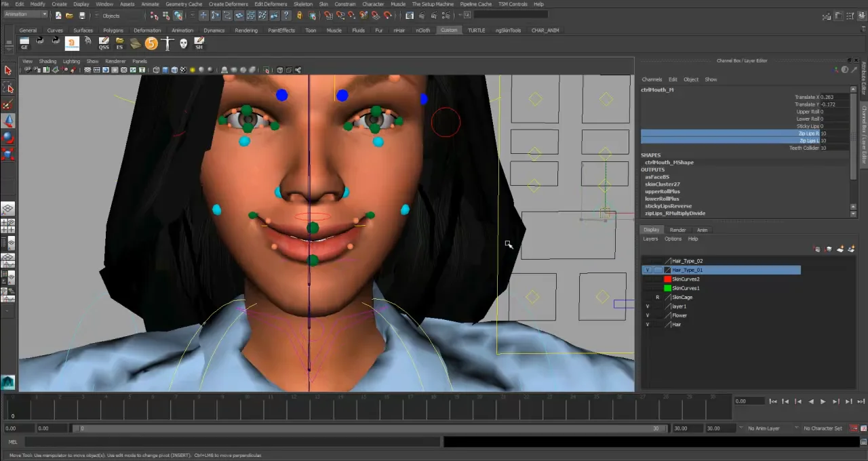Click the ES shelf button
The width and height of the screenshot is (868, 461).
[x=119, y=43]
